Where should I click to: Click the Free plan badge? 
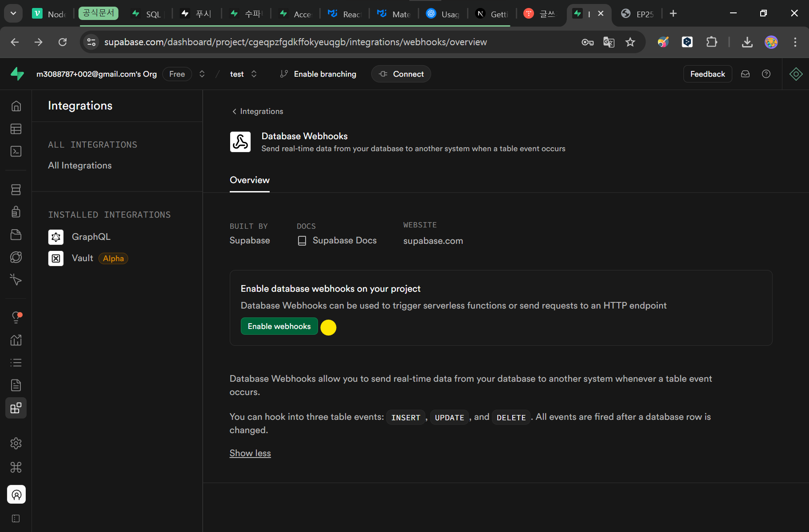pyautogui.click(x=177, y=74)
